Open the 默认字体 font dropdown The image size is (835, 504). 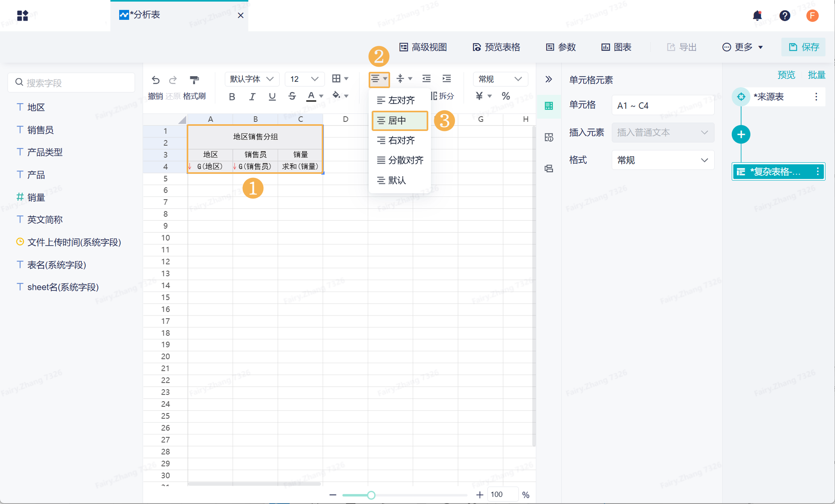(252, 79)
